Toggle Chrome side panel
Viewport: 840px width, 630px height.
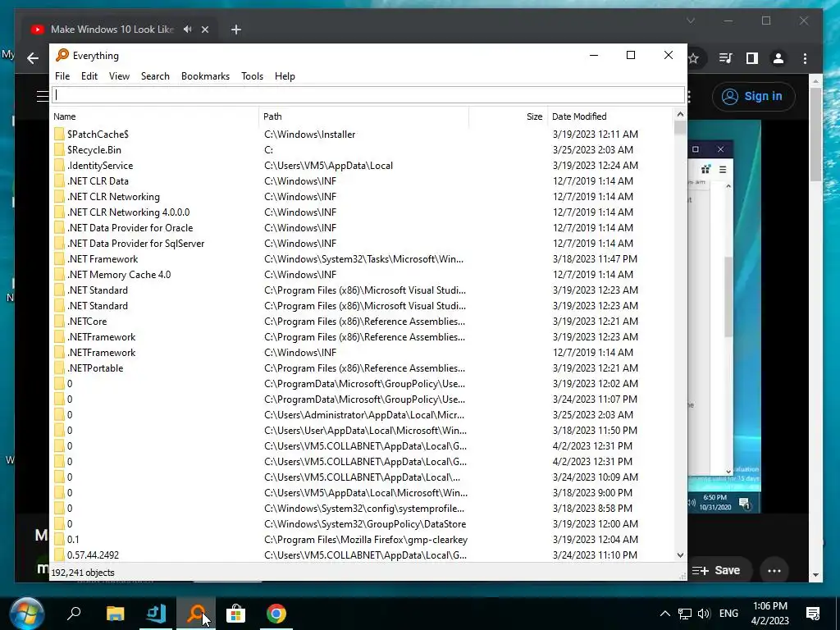tap(752, 58)
